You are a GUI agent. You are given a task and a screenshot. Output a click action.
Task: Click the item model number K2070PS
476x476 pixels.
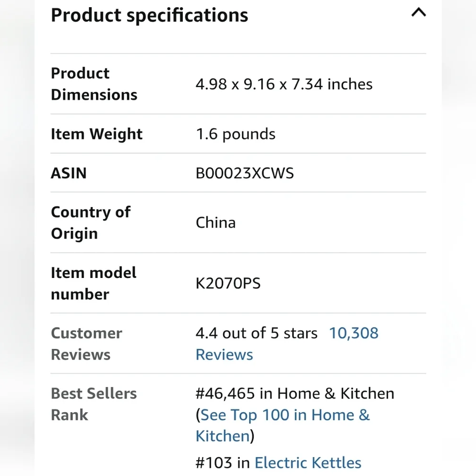point(228,283)
